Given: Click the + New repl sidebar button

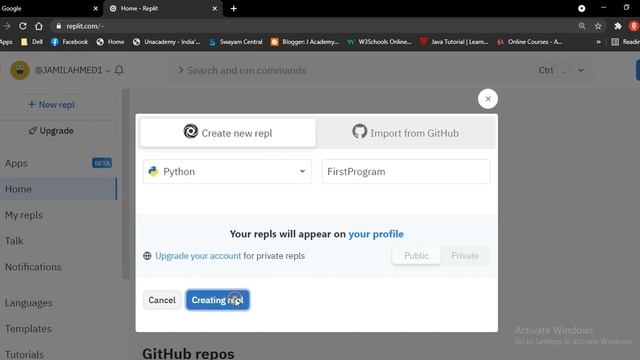Looking at the screenshot, I should tap(51, 104).
